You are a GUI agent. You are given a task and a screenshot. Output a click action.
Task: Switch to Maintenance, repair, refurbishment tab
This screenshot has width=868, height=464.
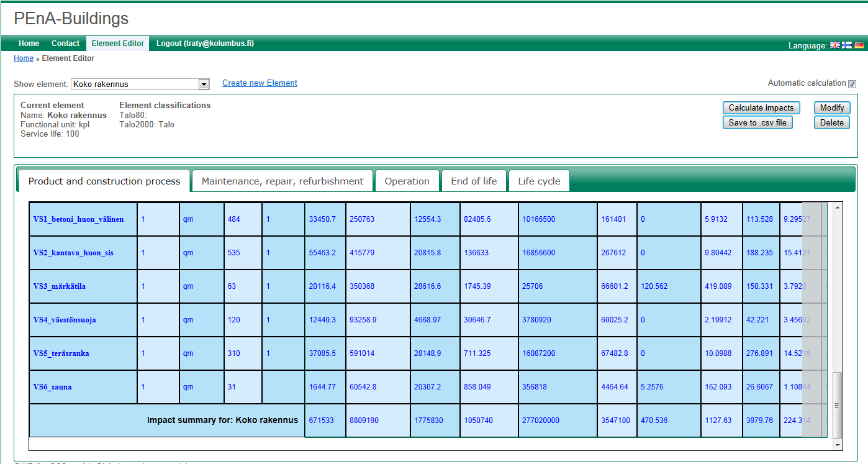click(x=283, y=181)
